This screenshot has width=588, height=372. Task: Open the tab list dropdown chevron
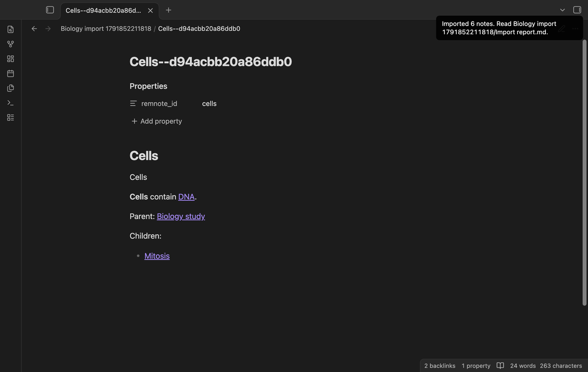[563, 10]
